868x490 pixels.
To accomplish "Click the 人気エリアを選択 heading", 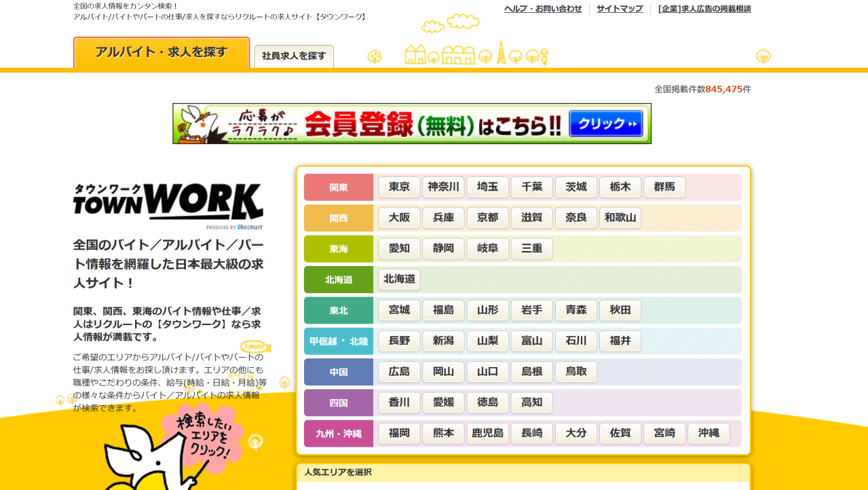I will 338,472.
